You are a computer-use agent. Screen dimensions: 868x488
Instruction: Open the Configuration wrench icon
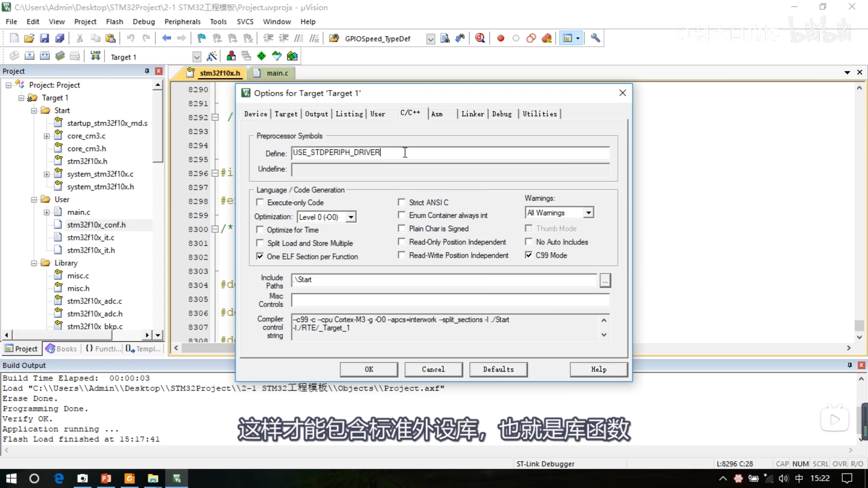click(595, 38)
